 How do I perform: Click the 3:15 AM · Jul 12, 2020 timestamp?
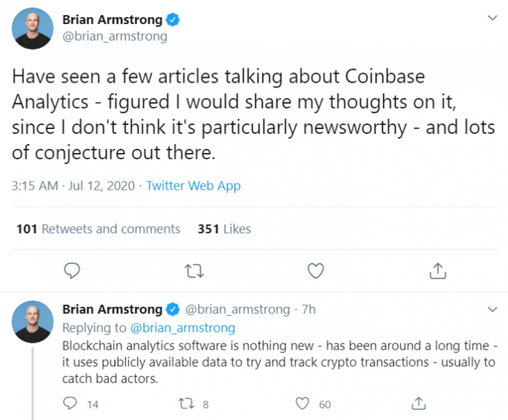[72, 186]
